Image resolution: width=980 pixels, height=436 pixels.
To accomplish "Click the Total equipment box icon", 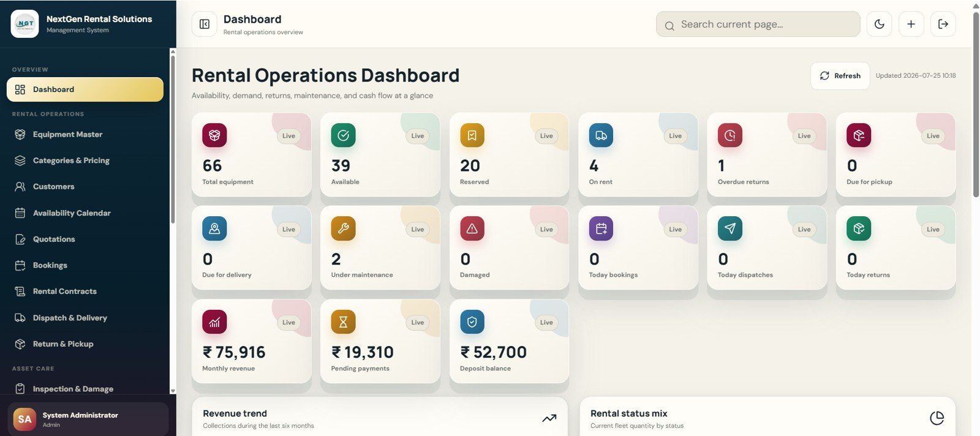I will pos(214,135).
